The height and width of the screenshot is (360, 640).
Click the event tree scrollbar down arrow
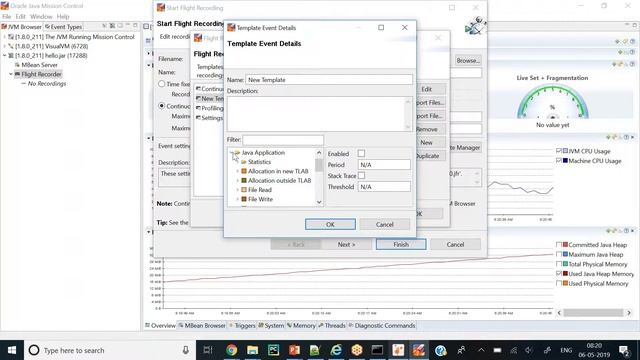pos(319,202)
